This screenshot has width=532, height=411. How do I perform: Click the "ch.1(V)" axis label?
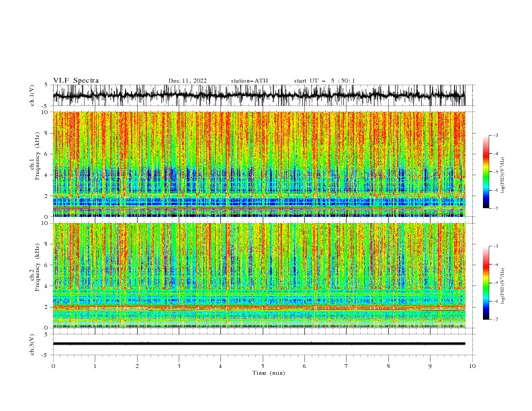(x=32, y=95)
